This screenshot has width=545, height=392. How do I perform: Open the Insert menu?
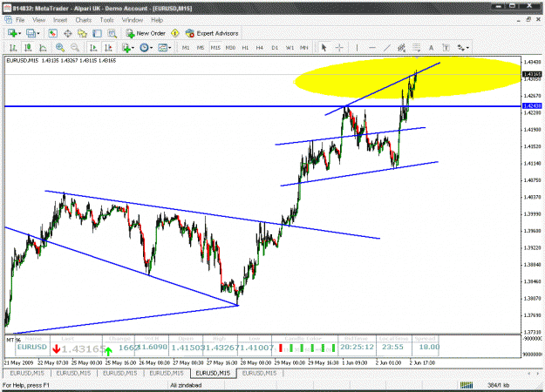(x=60, y=20)
